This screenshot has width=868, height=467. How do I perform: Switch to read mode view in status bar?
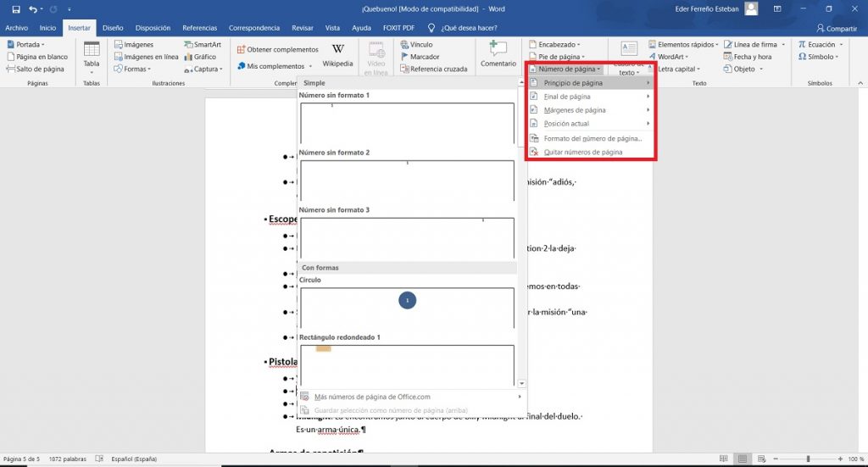[x=724, y=459]
